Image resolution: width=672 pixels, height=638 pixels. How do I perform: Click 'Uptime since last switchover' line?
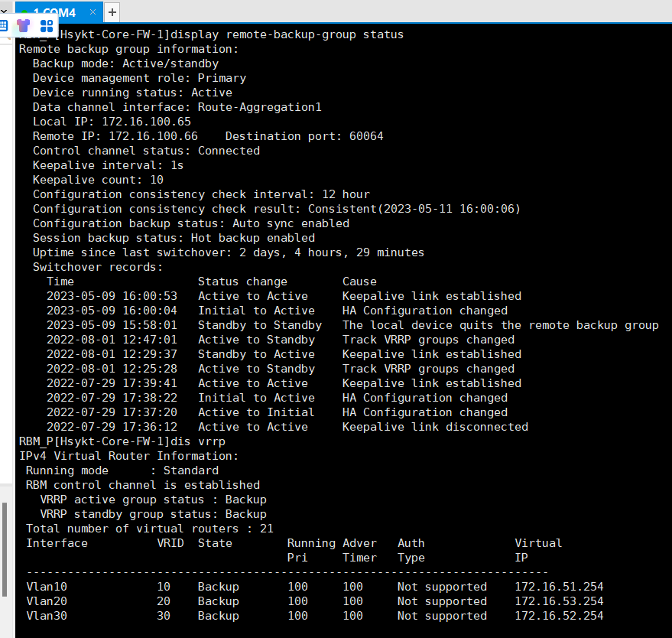pyautogui.click(x=229, y=252)
